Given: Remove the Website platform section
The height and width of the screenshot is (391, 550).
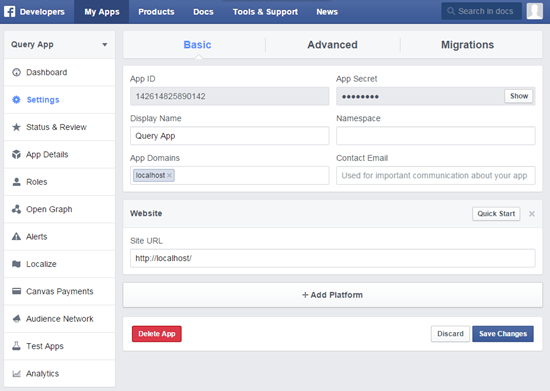Looking at the screenshot, I should [x=532, y=214].
